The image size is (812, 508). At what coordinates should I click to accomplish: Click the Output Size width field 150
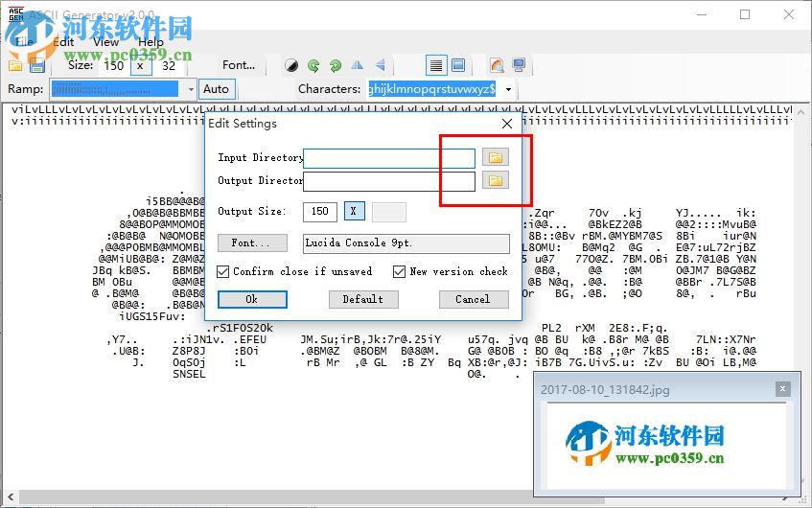320,212
